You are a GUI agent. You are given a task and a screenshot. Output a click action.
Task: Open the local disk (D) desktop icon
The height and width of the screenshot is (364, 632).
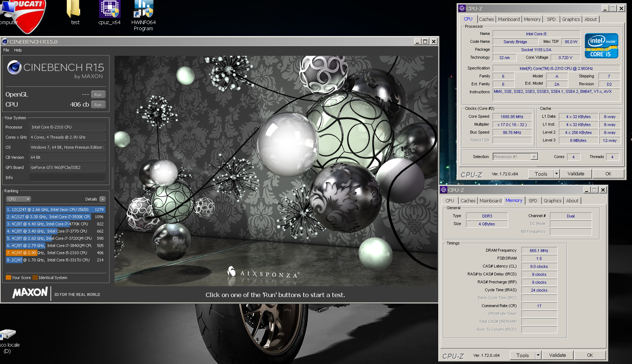9,341
